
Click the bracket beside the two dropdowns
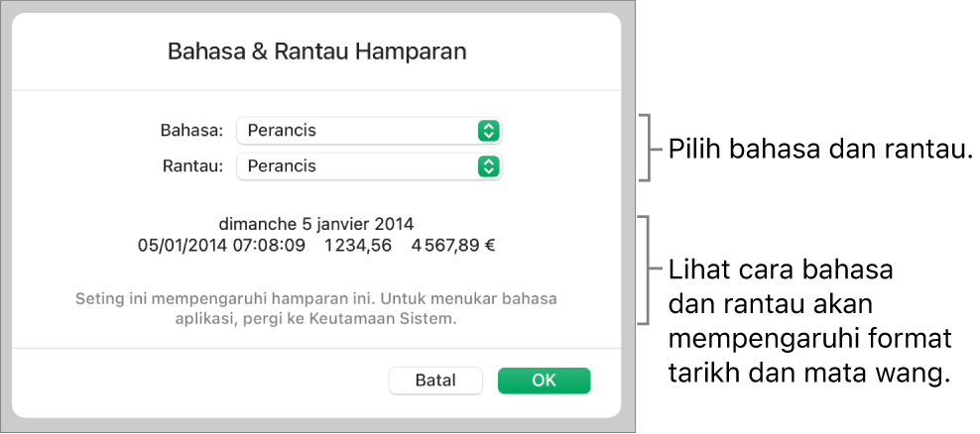(645, 148)
